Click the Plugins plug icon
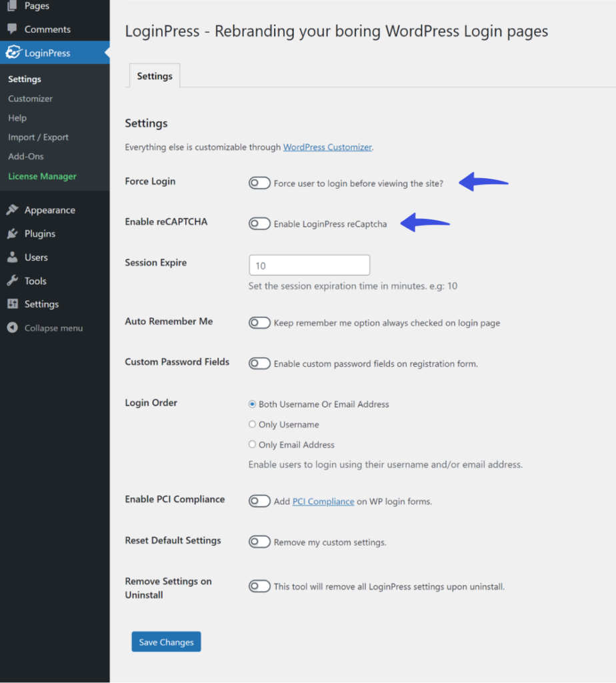Screen dimensions: 616x683 pyautogui.click(x=12, y=233)
